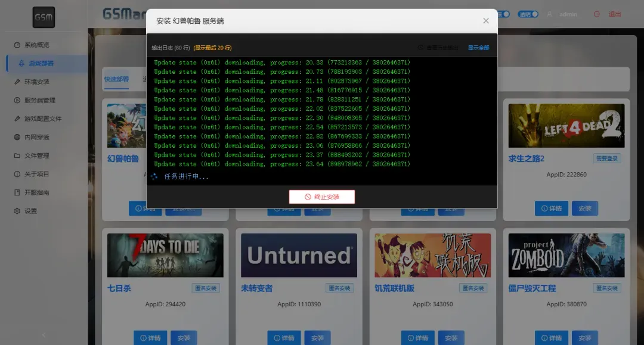The image size is (644, 345).
Task: Switch to the 快速部署 tab
Action: pos(116,79)
